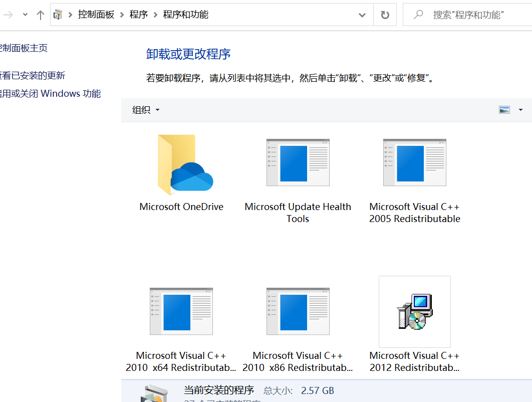Click the 2010 x86 Redistributable label
The height and width of the screenshot is (402, 532).
(x=298, y=361)
